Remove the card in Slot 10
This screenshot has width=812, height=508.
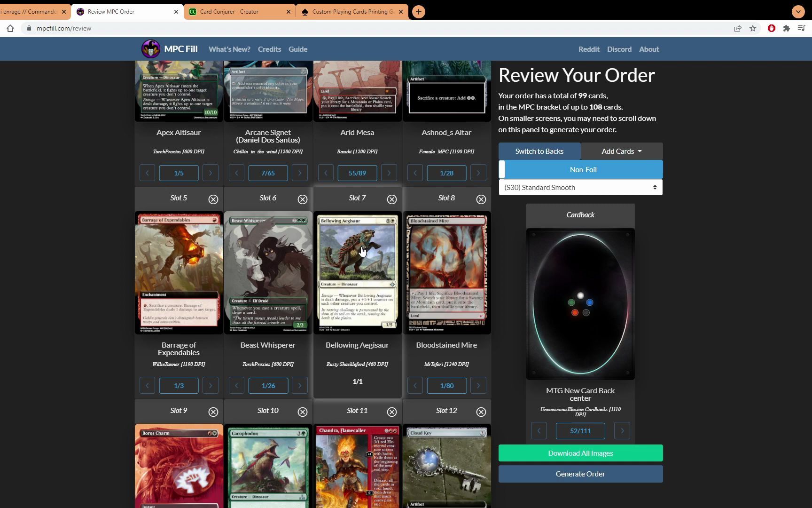(x=303, y=412)
